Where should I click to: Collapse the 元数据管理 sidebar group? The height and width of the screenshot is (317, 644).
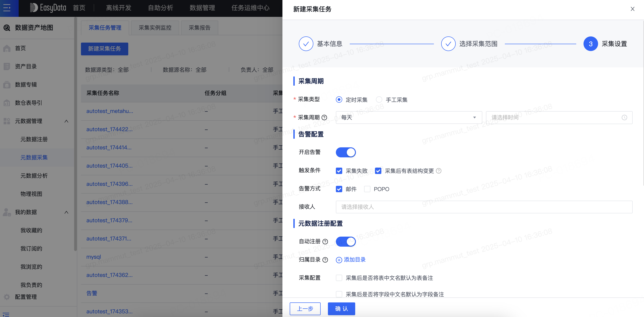coord(66,121)
